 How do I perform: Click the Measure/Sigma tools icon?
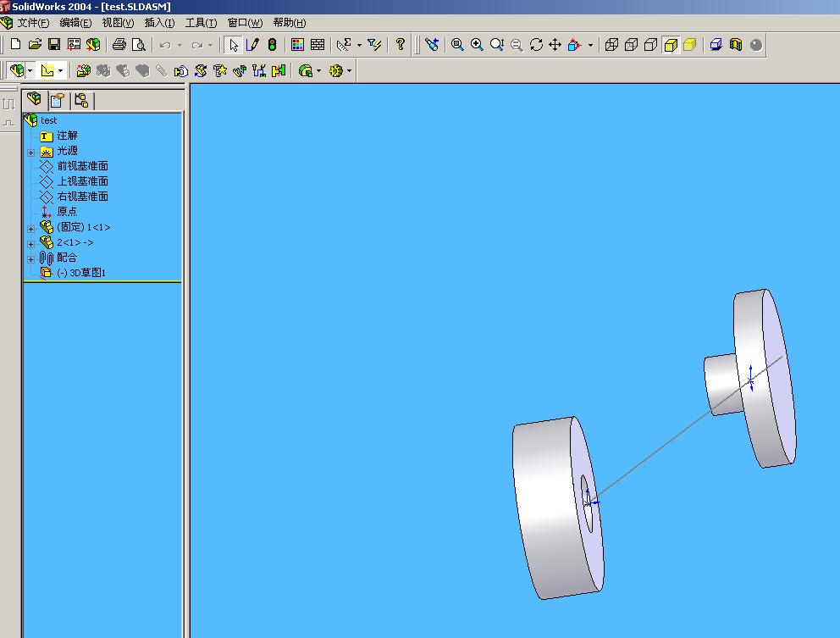pyautogui.click(x=344, y=45)
